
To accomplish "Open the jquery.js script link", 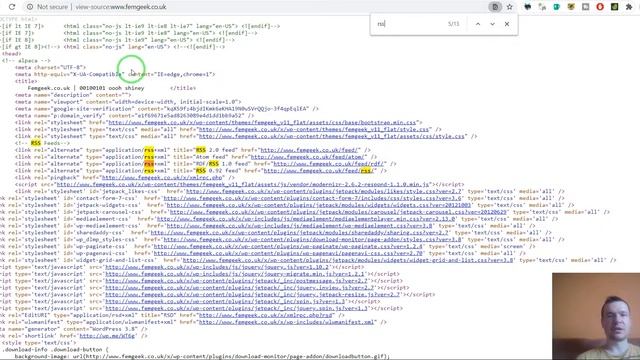I will pos(217,267).
